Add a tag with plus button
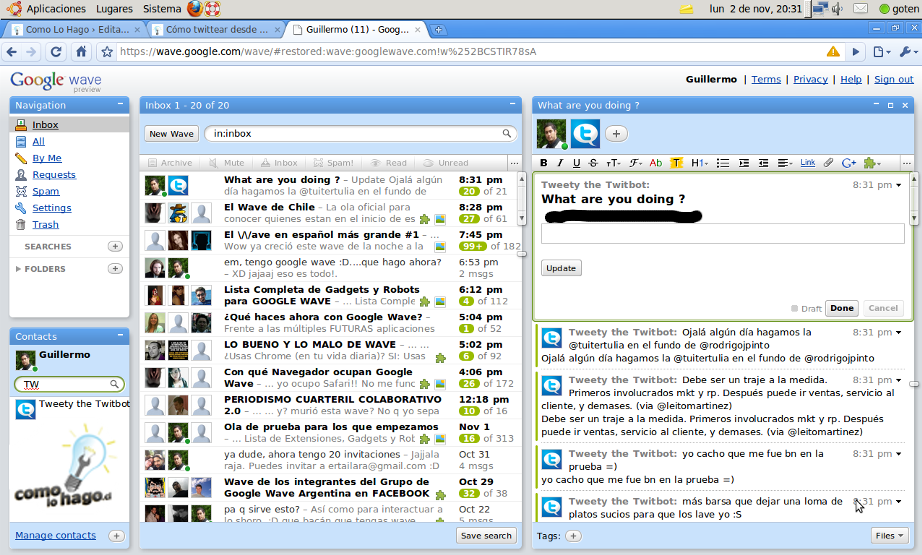Image resolution: width=922 pixels, height=555 pixels. coord(573,536)
